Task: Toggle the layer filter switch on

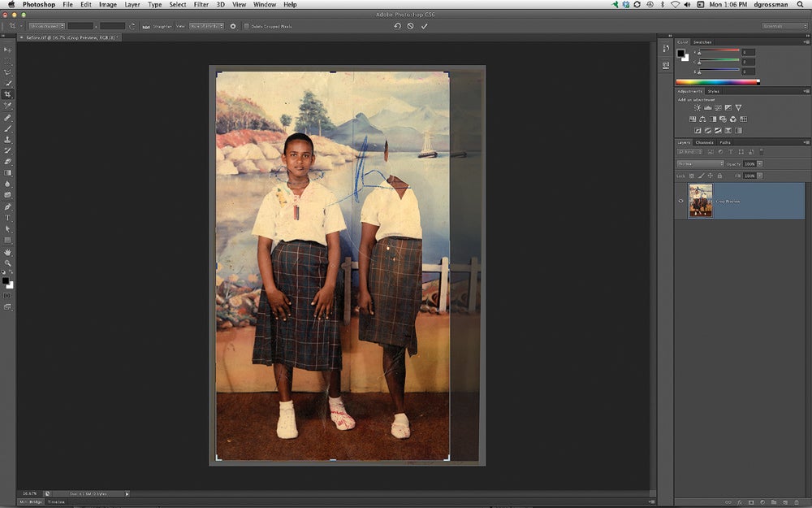Action: pos(762,152)
